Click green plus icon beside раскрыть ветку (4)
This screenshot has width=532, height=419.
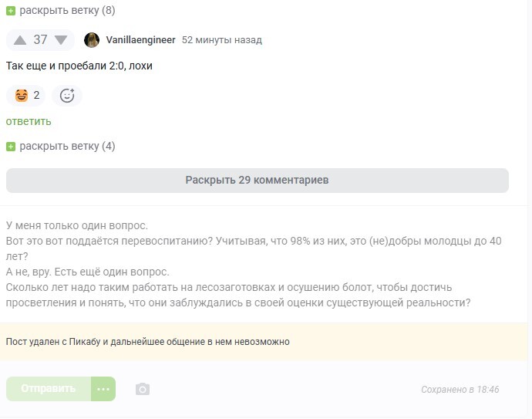pyautogui.click(x=11, y=147)
